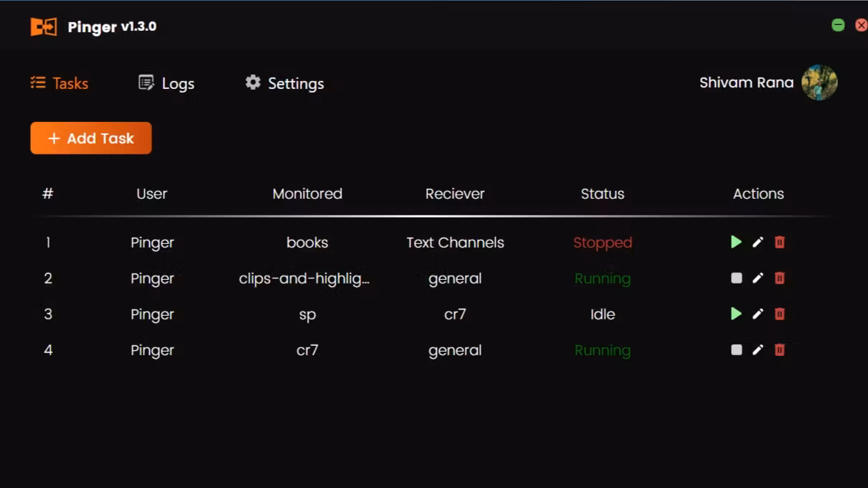868x488 pixels.
Task: Delete the cr7 monitored task
Action: (780, 350)
